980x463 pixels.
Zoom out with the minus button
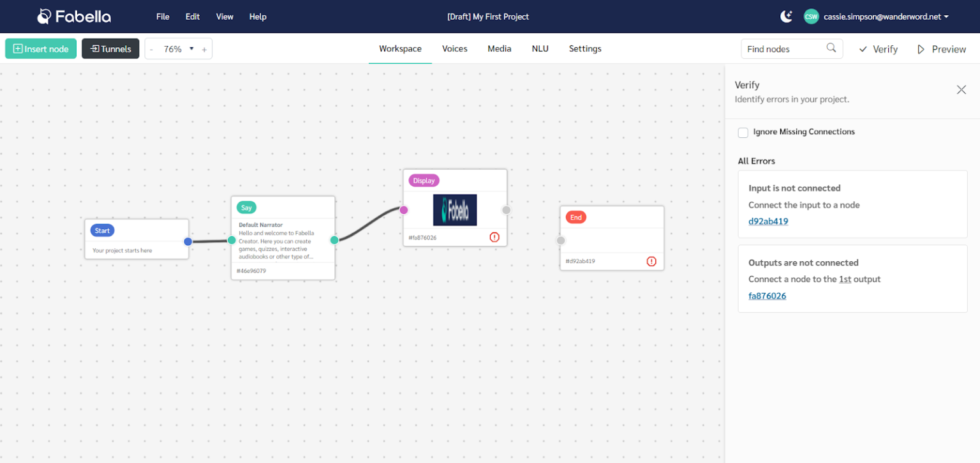(152, 49)
